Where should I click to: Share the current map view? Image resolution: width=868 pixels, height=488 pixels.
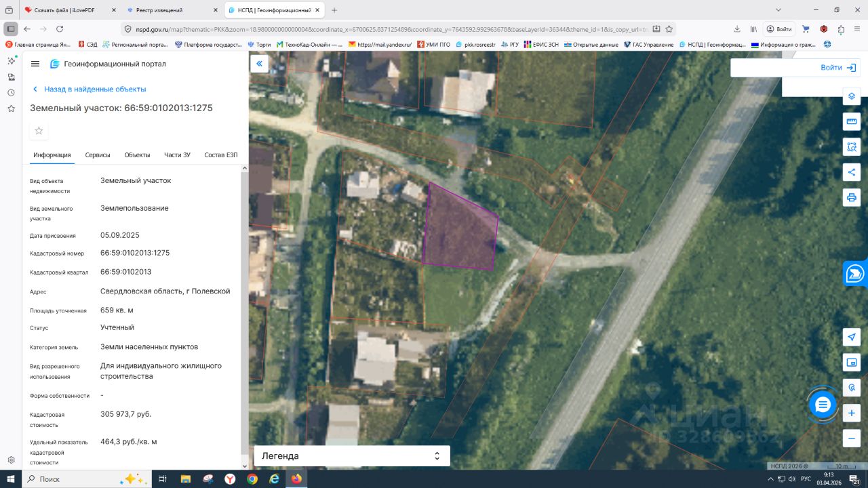[x=852, y=172]
